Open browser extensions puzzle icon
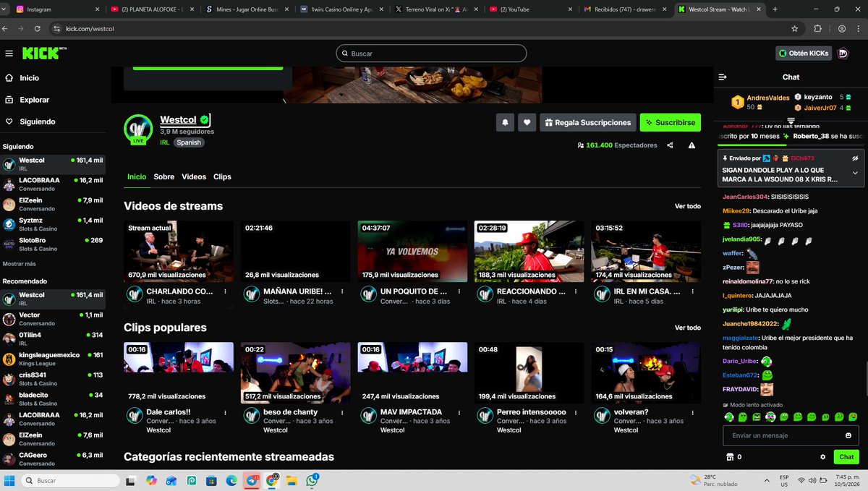 (818, 29)
